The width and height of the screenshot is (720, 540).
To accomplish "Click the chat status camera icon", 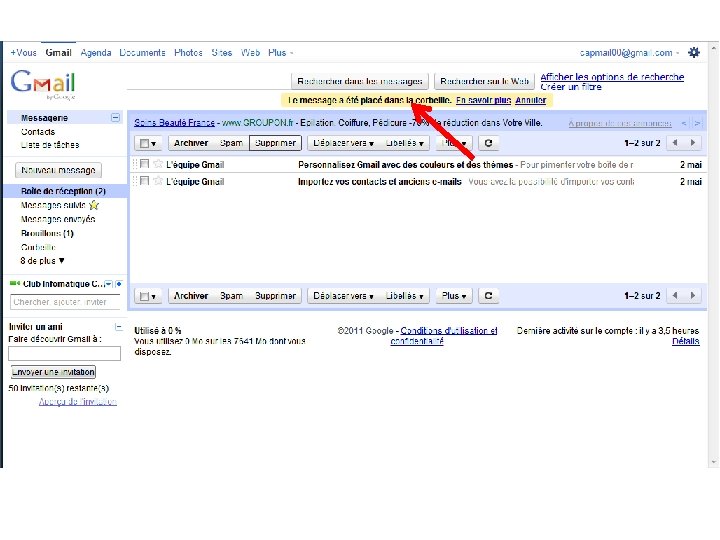I will pos(15,283).
